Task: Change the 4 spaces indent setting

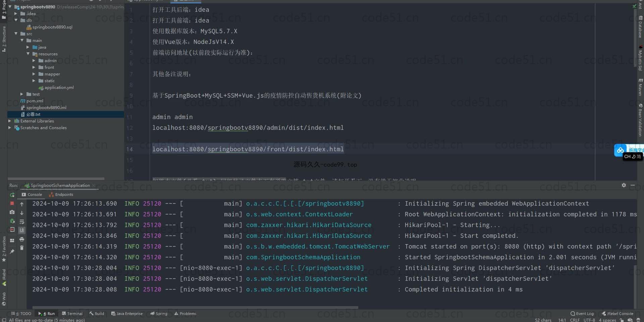Action: (607, 320)
